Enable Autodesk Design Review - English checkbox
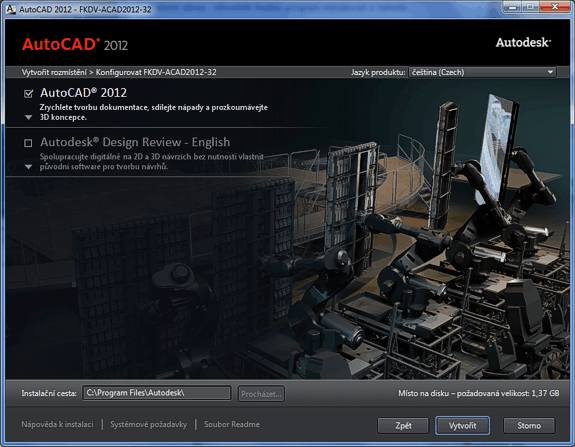 [x=28, y=143]
